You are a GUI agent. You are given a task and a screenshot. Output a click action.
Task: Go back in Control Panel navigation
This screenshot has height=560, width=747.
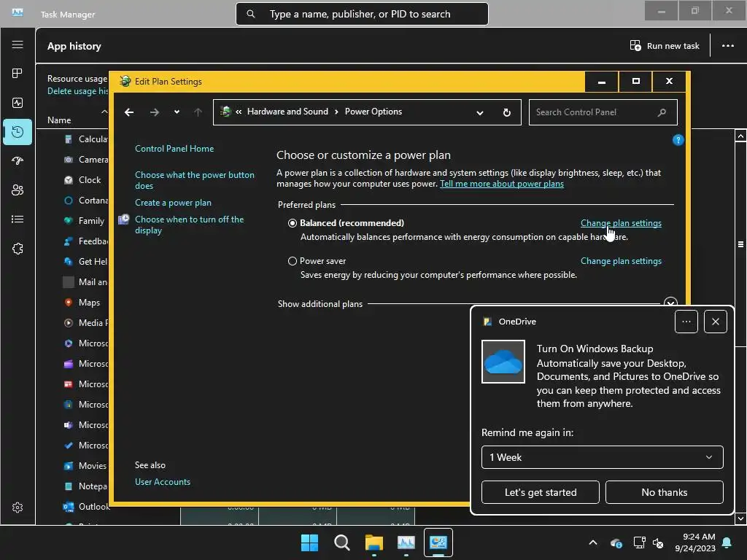[x=129, y=112]
